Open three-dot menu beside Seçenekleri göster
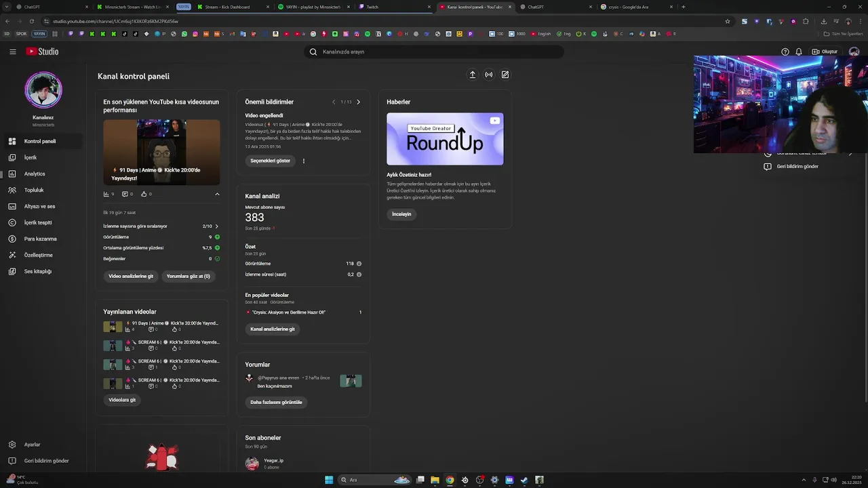Viewport: 868px width, 488px height. coord(303,161)
